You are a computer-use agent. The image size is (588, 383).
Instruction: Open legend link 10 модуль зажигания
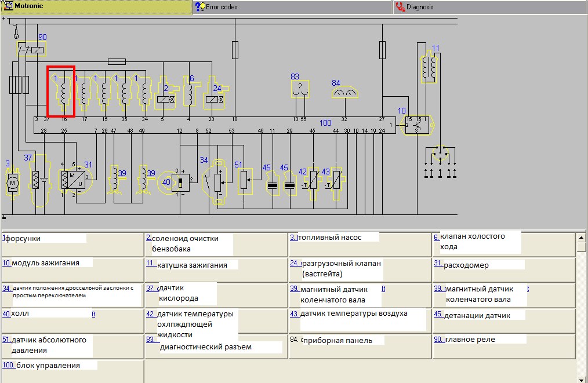pyautogui.click(x=7, y=262)
